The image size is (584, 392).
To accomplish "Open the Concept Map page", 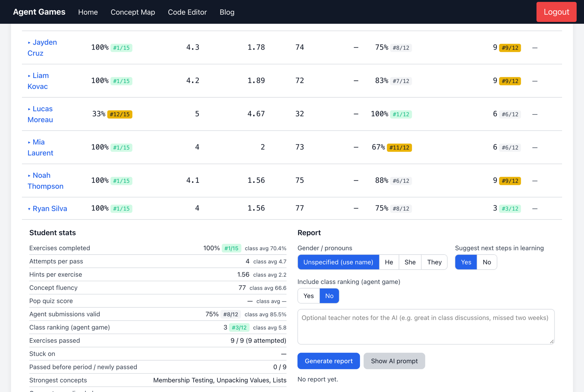I will [x=133, y=12].
